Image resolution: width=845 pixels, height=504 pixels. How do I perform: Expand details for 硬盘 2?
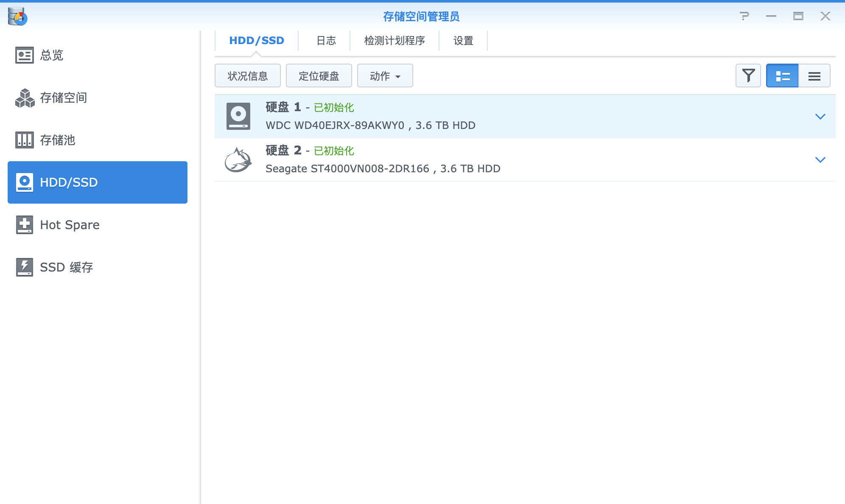click(x=820, y=160)
